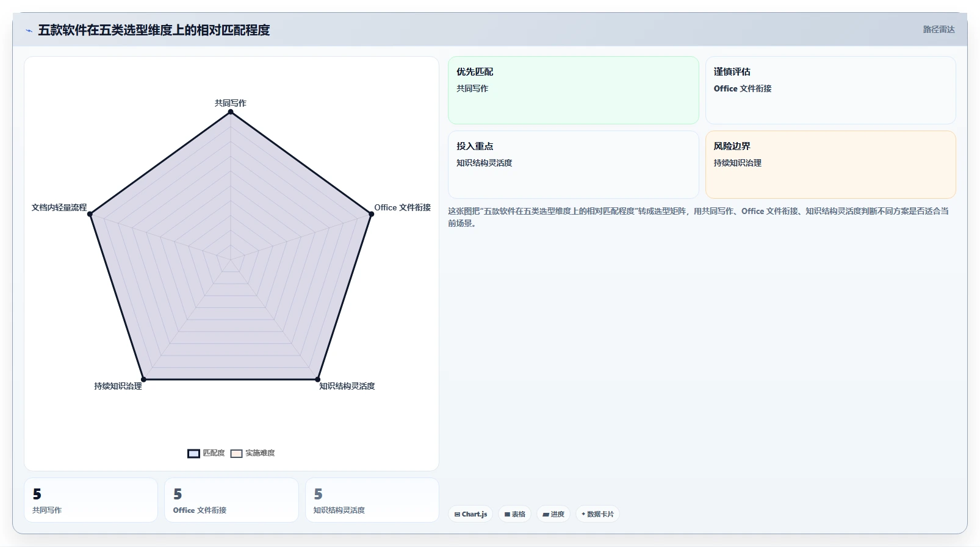Screen dimensions: 980x547
Task: Click the title 五款软件在五类选型维度上的相对匹配程度
Action: point(154,30)
